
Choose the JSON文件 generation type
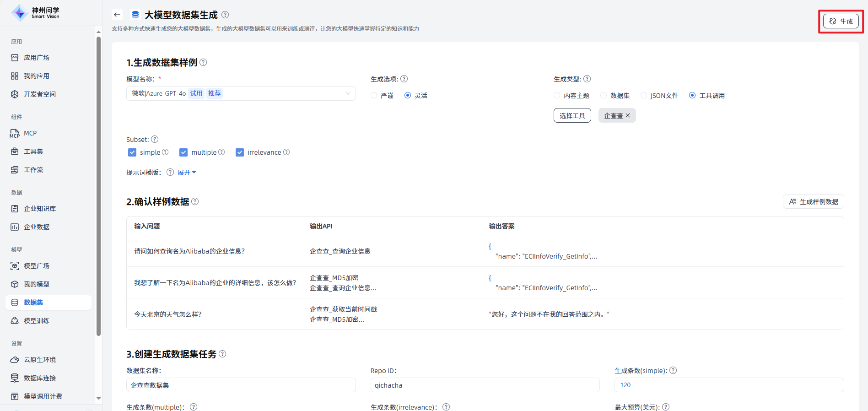pyautogui.click(x=644, y=95)
